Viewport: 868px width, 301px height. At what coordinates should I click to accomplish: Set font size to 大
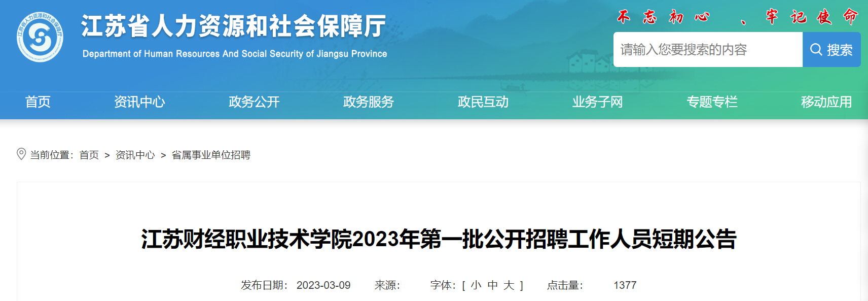509,285
